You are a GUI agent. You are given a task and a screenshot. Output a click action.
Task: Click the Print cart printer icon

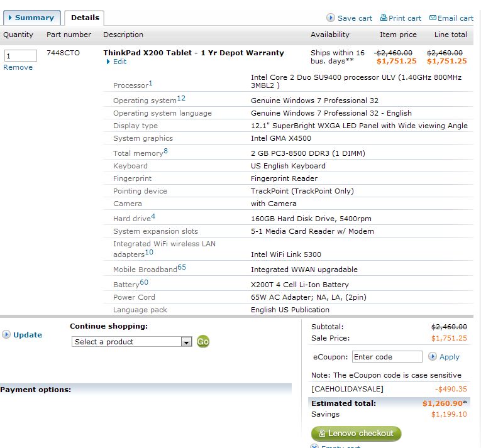point(384,18)
